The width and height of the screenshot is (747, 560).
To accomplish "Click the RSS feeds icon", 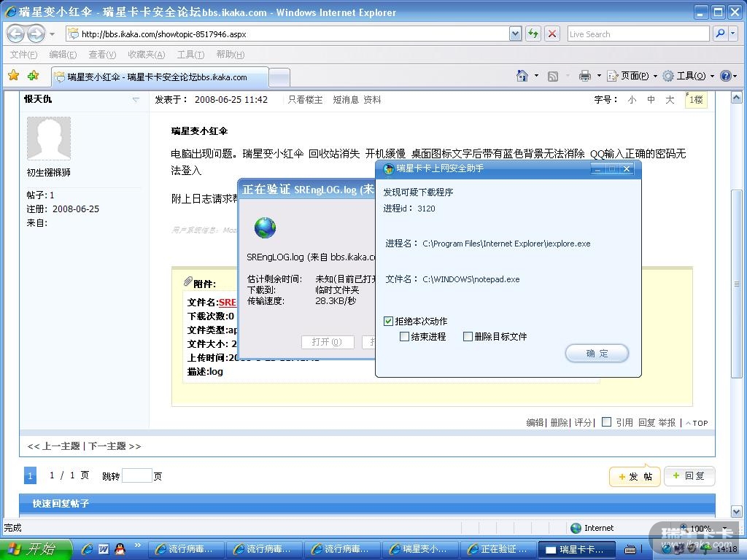I will pyautogui.click(x=553, y=76).
